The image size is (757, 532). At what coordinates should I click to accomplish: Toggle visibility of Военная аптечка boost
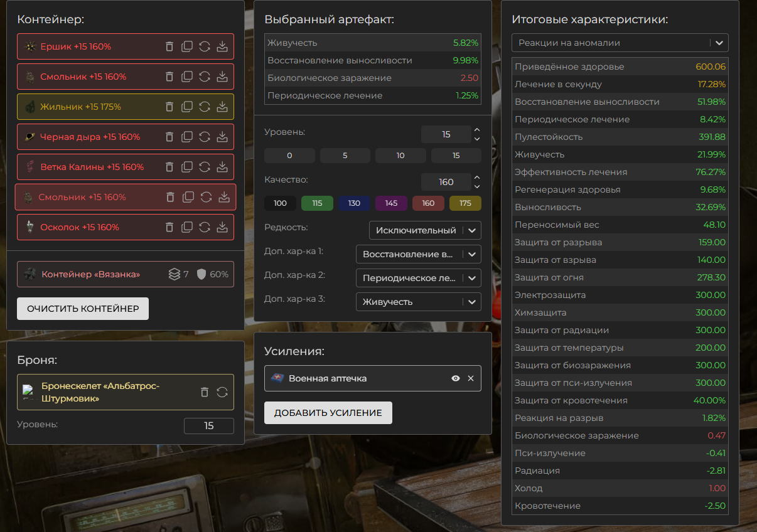pyautogui.click(x=456, y=378)
